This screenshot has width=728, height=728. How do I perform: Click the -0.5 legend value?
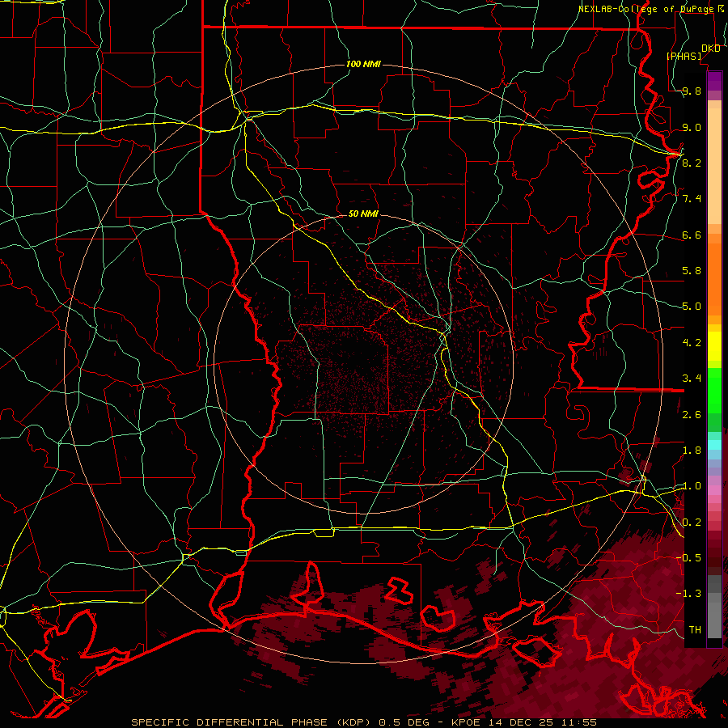point(688,557)
